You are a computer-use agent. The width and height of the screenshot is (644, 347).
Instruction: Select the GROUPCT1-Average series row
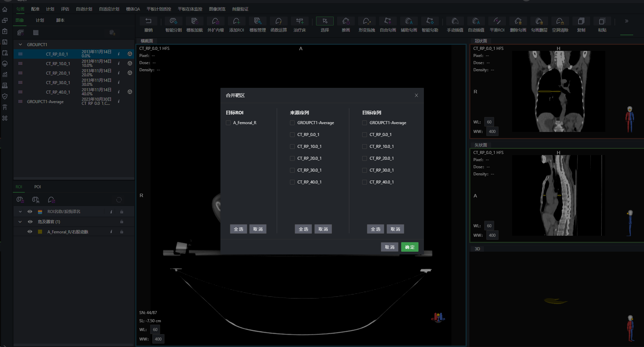(x=74, y=101)
